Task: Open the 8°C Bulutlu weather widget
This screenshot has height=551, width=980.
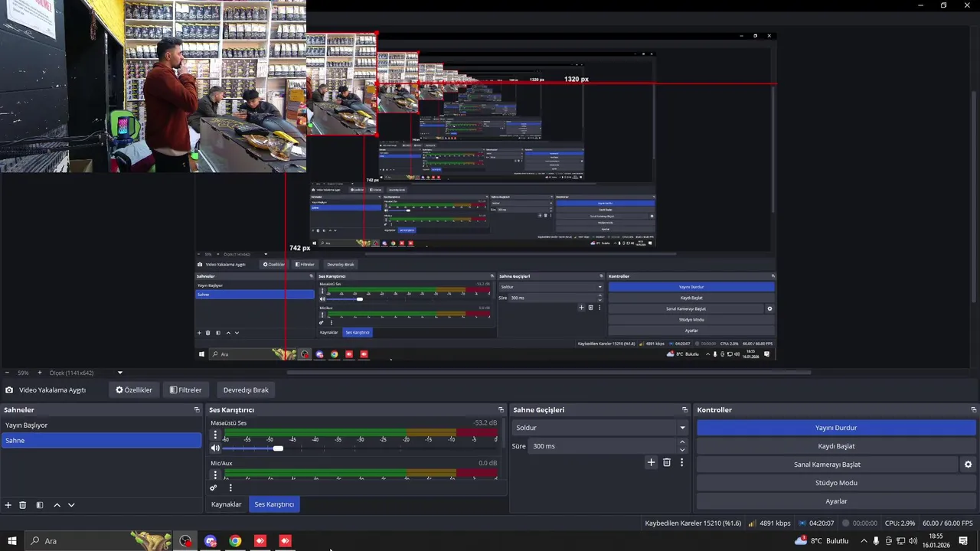Action: (823, 541)
